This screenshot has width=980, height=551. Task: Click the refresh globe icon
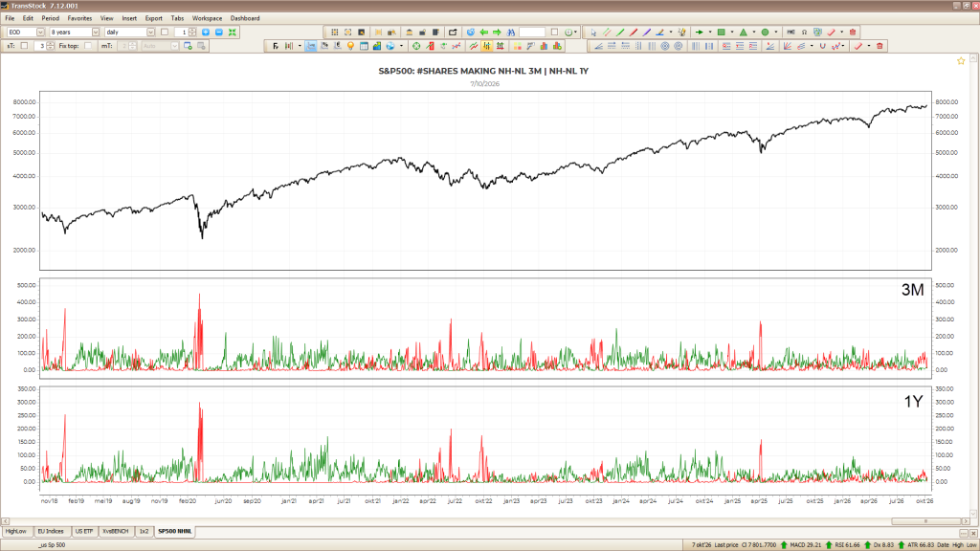tap(471, 32)
